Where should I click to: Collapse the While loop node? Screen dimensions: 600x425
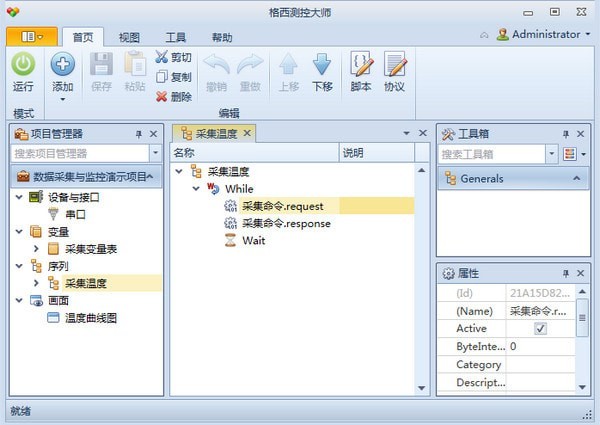[x=196, y=189]
